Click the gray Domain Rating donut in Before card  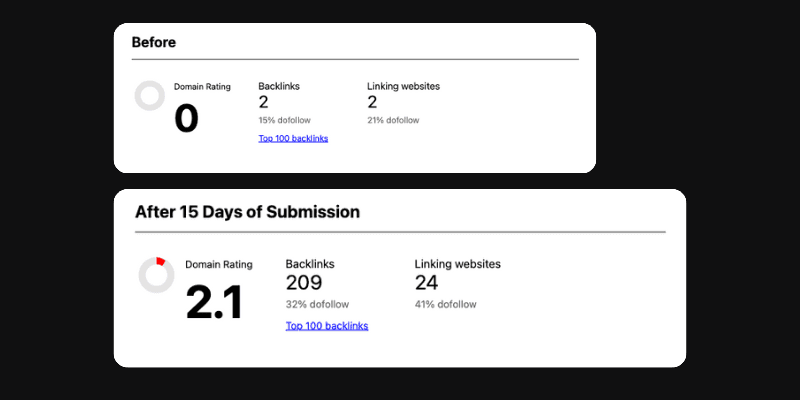[x=150, y=96]
